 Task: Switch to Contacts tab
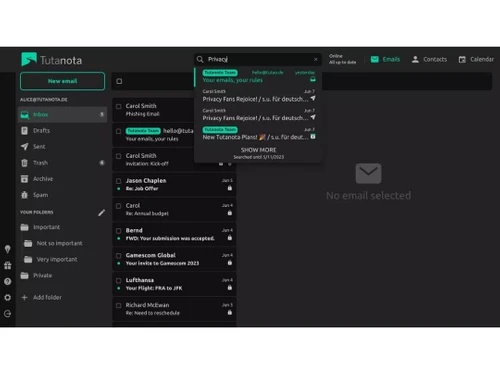tap(429, 59)
